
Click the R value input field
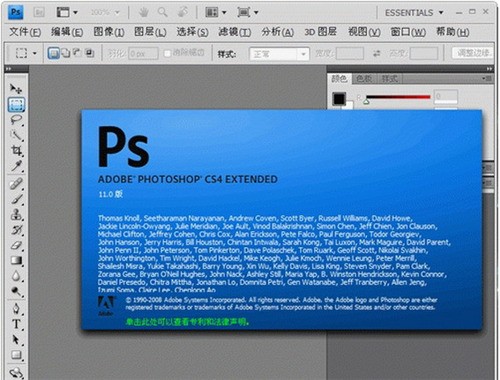(x=445, y=97)
